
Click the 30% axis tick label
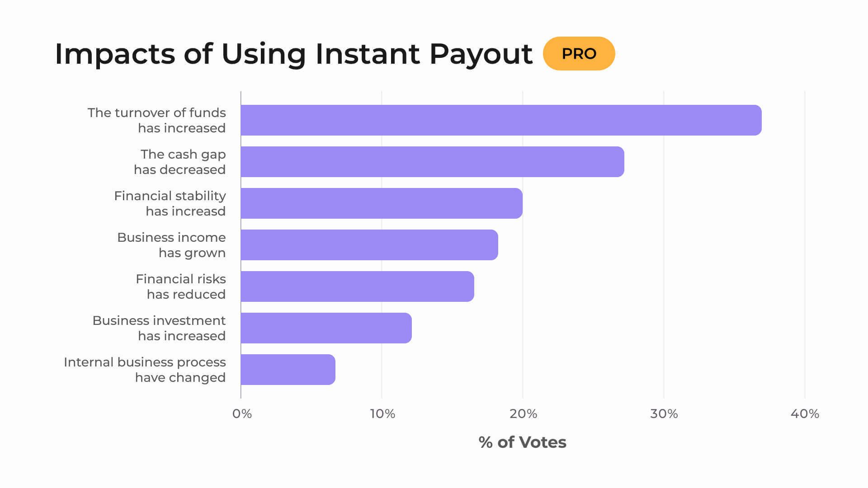coord(664,414)
